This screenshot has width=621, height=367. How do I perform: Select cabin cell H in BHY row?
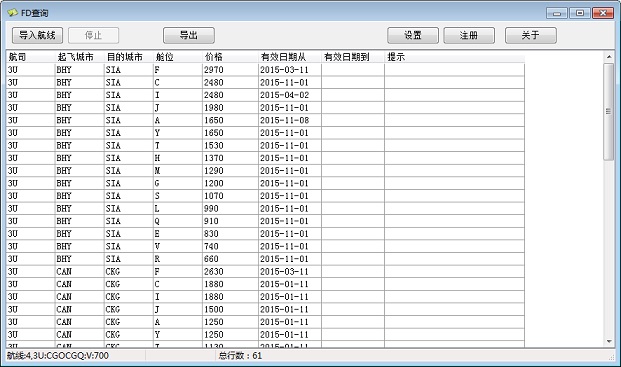point(177,158)
